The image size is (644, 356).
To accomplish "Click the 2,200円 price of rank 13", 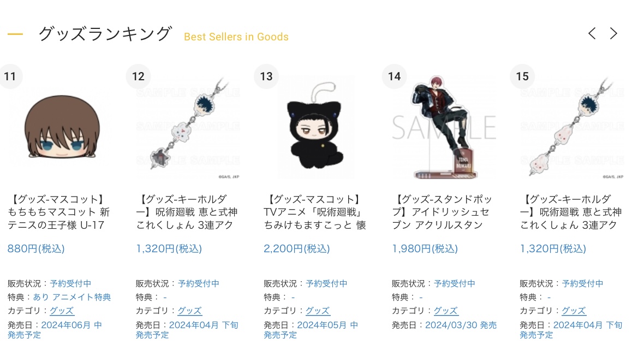I will pos(296,248).
